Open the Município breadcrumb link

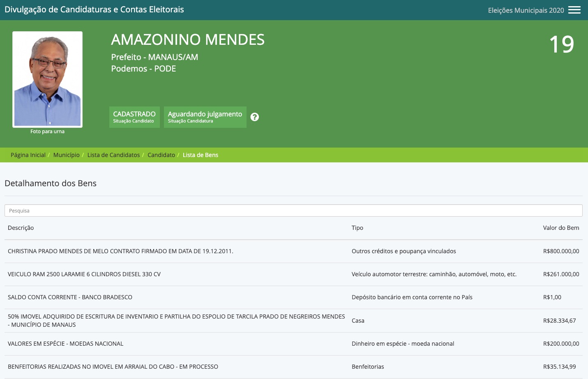(x=66, y=155)
